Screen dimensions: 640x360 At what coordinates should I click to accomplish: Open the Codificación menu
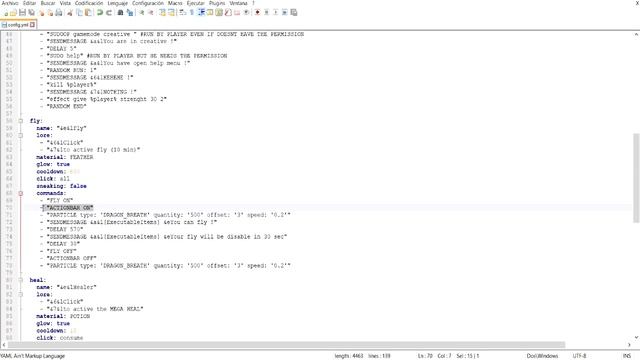click(89, 3)
